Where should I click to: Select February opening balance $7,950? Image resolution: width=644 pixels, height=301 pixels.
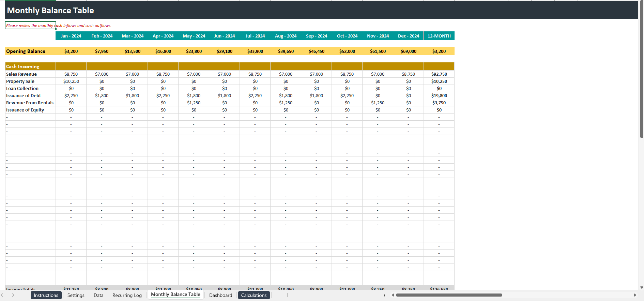point(102,51)
